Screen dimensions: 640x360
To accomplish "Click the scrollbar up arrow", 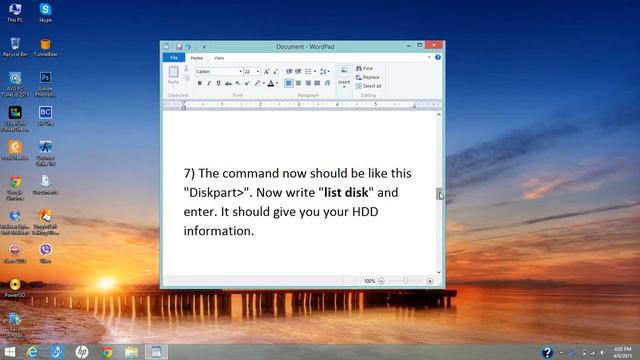I will (439, 115).
